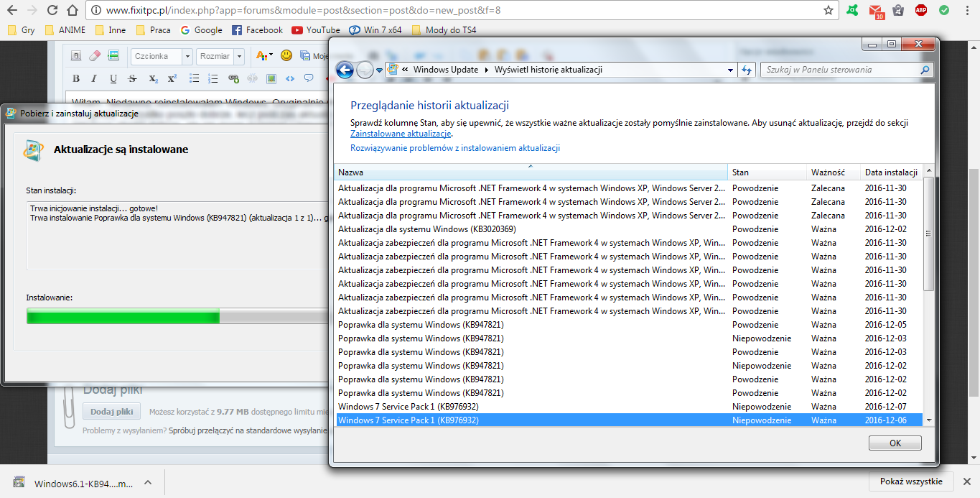
Task: Open the Adblock Plus extension
Action: coord(921,11)
